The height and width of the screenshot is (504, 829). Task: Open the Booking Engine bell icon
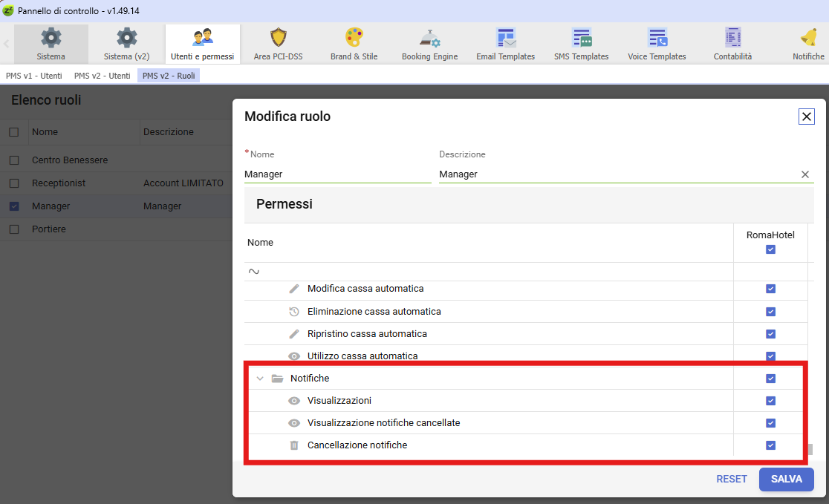point(429,38)
